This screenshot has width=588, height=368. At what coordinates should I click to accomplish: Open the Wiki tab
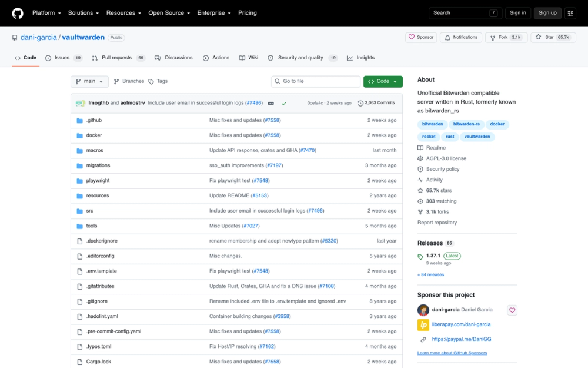coord(249,58)
